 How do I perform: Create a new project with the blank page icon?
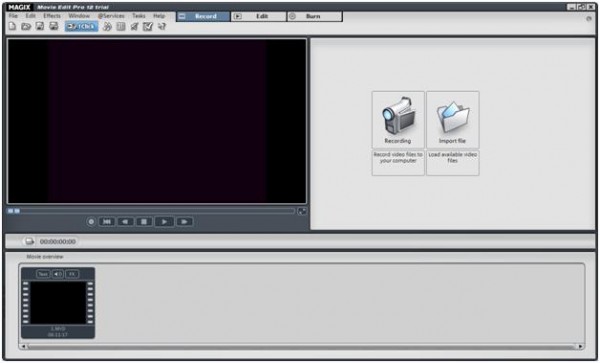coord(12,26)
